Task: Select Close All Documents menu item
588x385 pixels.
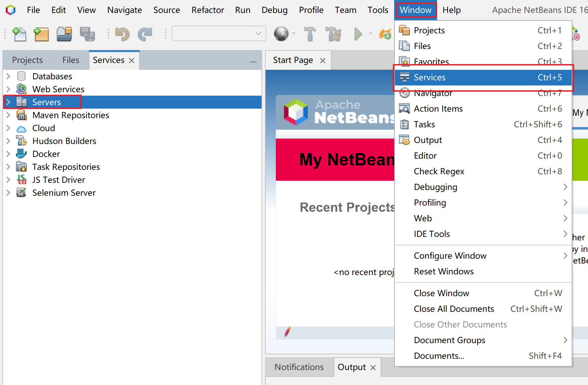Action: click(483, 309)
